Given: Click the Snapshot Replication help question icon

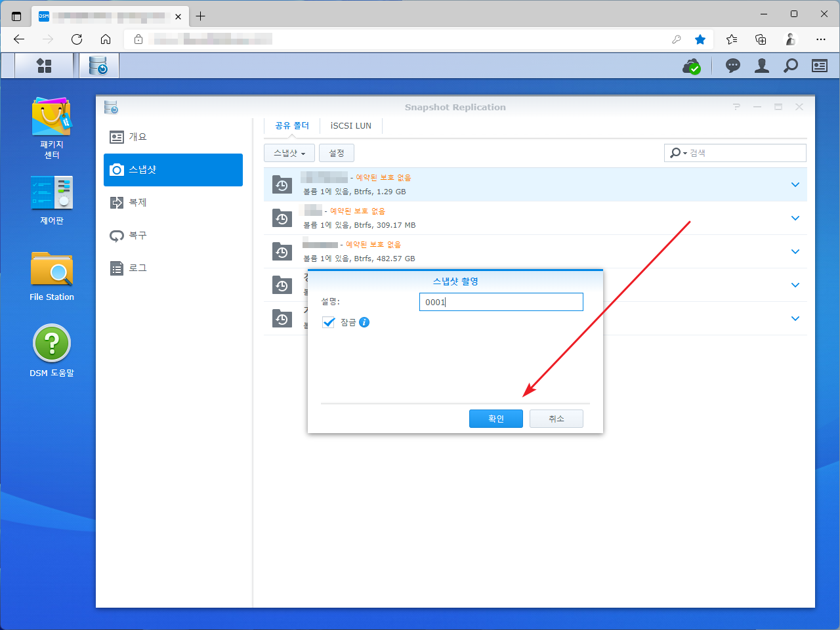Looking at the screenshot, I should [x=736, y=107].
